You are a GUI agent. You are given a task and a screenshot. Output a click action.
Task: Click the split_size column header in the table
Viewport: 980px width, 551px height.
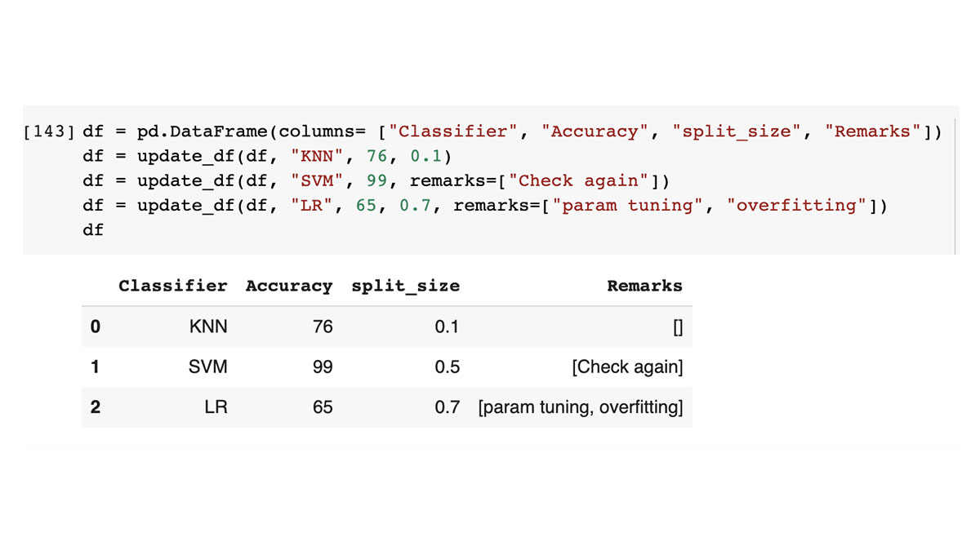click(x=405, y=286)
